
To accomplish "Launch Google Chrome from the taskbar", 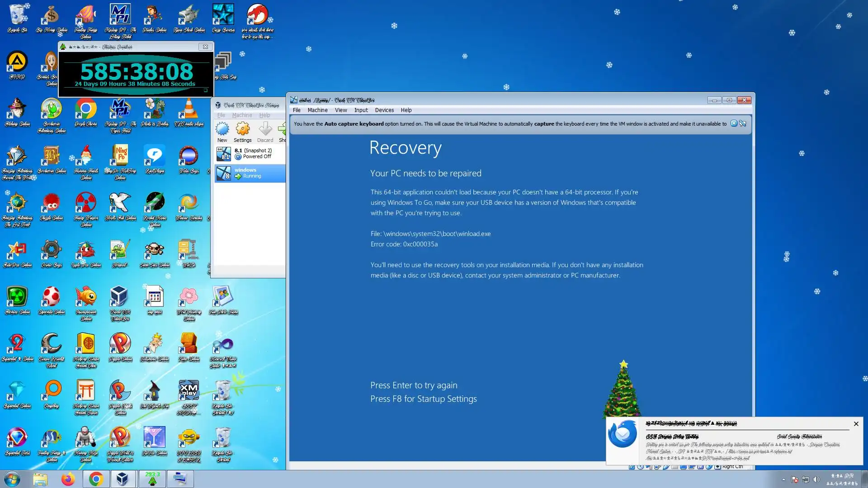I will pos(96,479).
